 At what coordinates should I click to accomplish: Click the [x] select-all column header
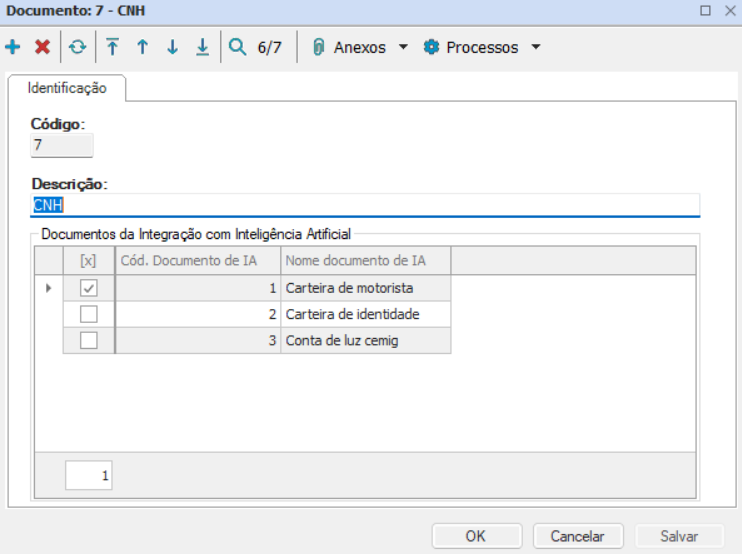pyautogui.click(x=88, y=261)
